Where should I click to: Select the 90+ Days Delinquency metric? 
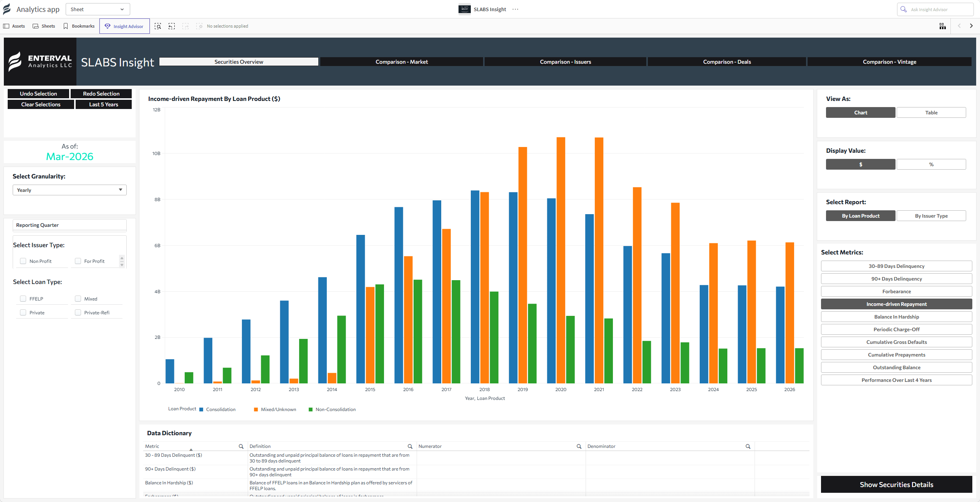897,279
